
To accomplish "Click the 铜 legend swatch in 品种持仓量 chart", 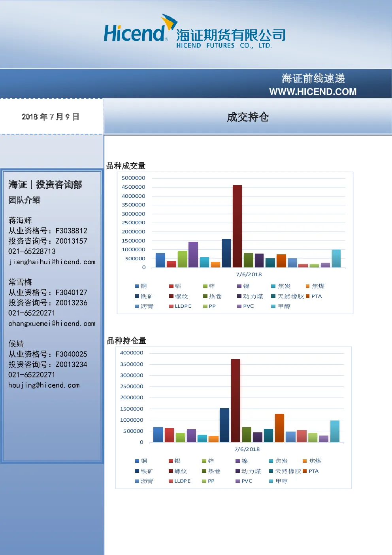I will [137, 461].
